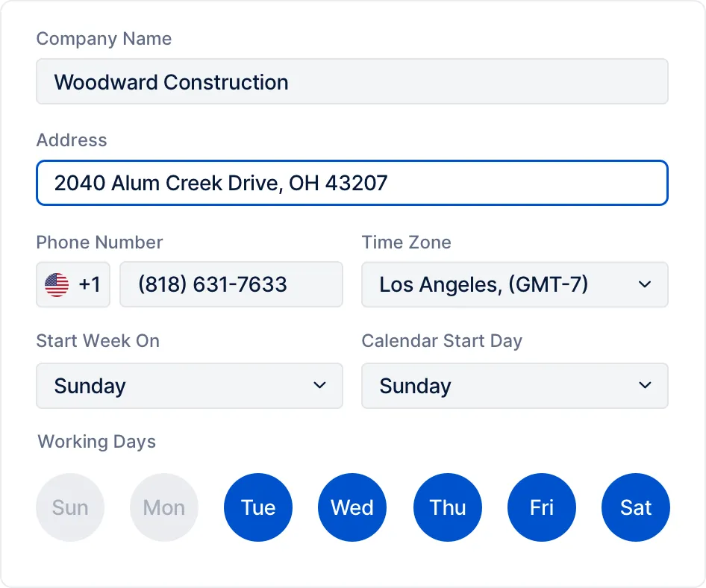Toggle Friday off in Working Days
706x588 pixels.
pos(542,507)
